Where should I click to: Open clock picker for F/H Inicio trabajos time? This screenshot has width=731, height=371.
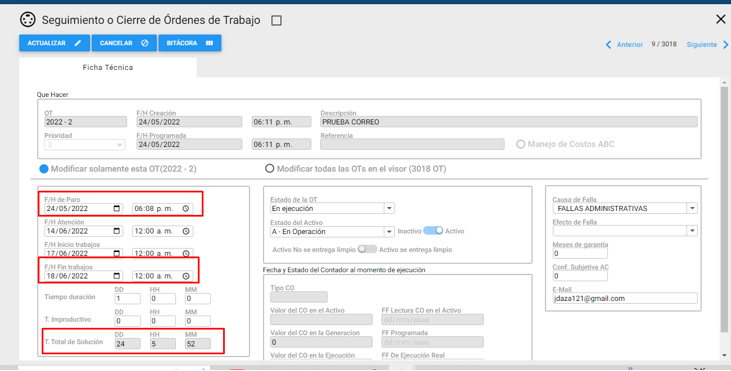[x=186, y=253]
